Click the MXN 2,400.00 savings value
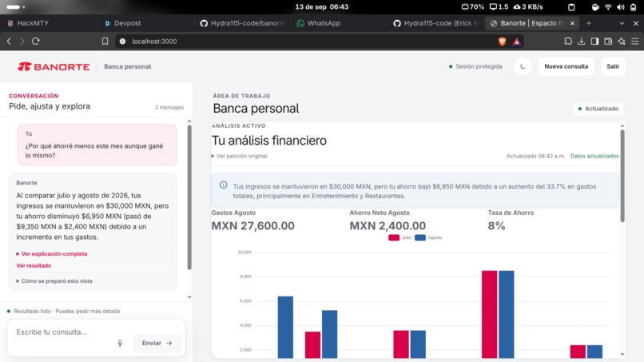This screenshot has height=362, width=644. [x=388, y=225]
